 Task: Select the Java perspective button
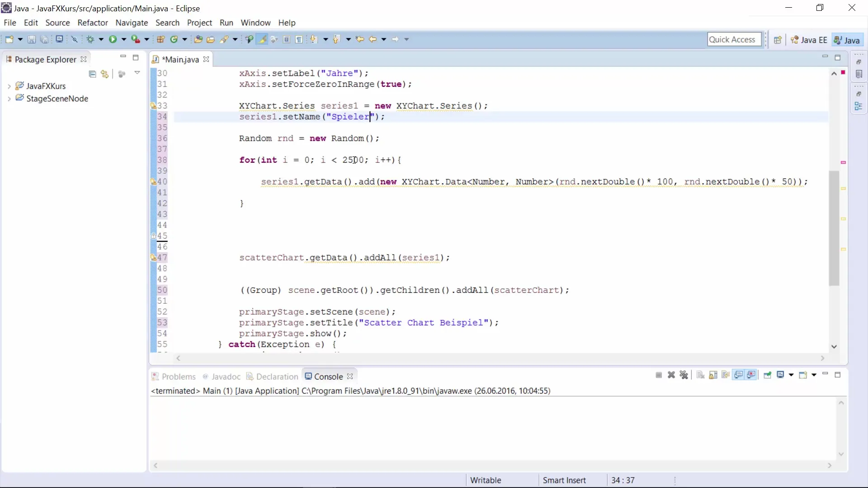click(x=847, y=40)
